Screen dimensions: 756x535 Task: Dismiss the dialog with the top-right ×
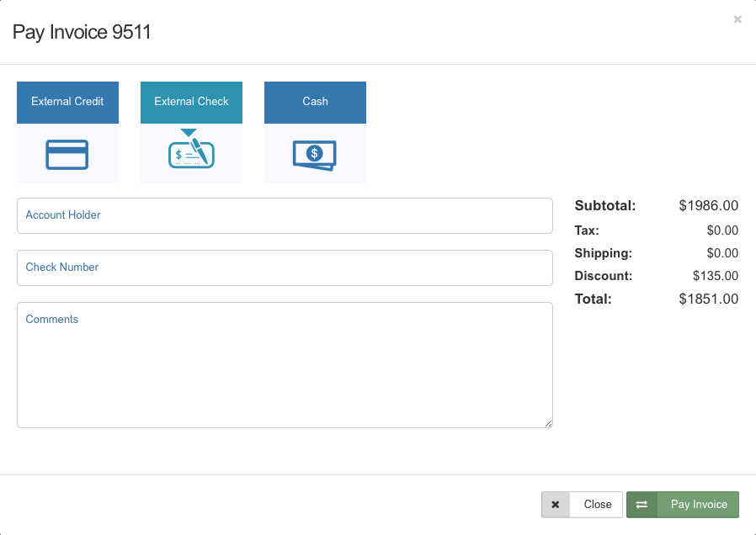pyautogui.click(x=737, y=19)
